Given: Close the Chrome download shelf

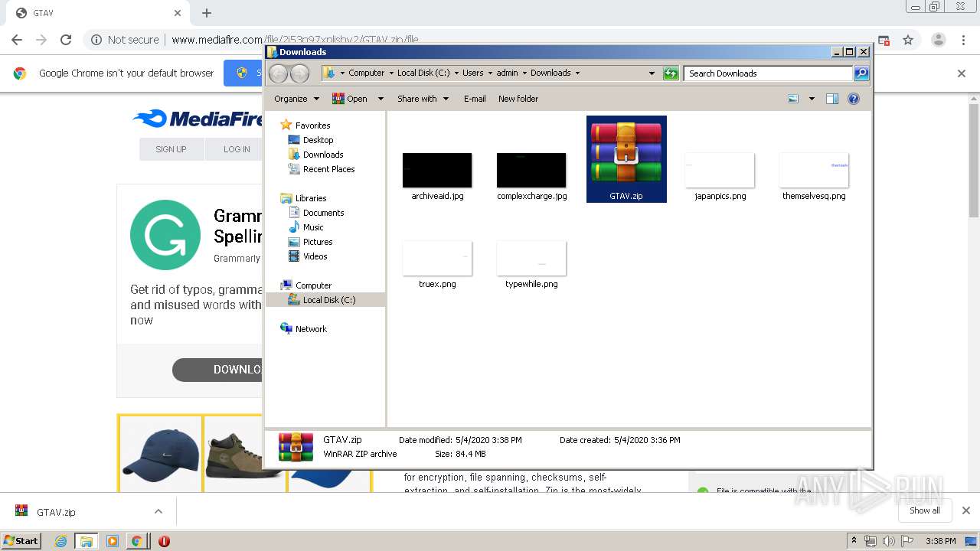Looking at the screenshot, I should (x=965, y=510).
